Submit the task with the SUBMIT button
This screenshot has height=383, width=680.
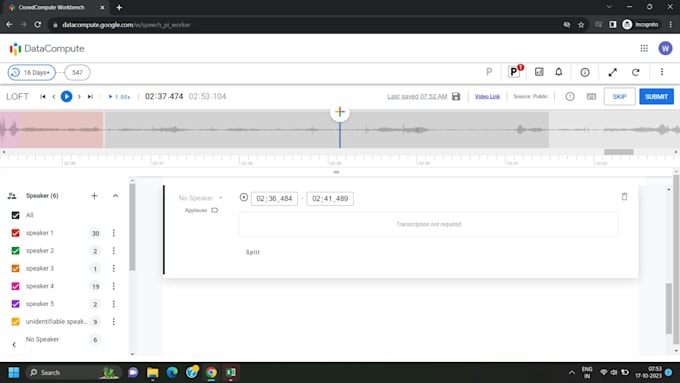click(656, 97)
